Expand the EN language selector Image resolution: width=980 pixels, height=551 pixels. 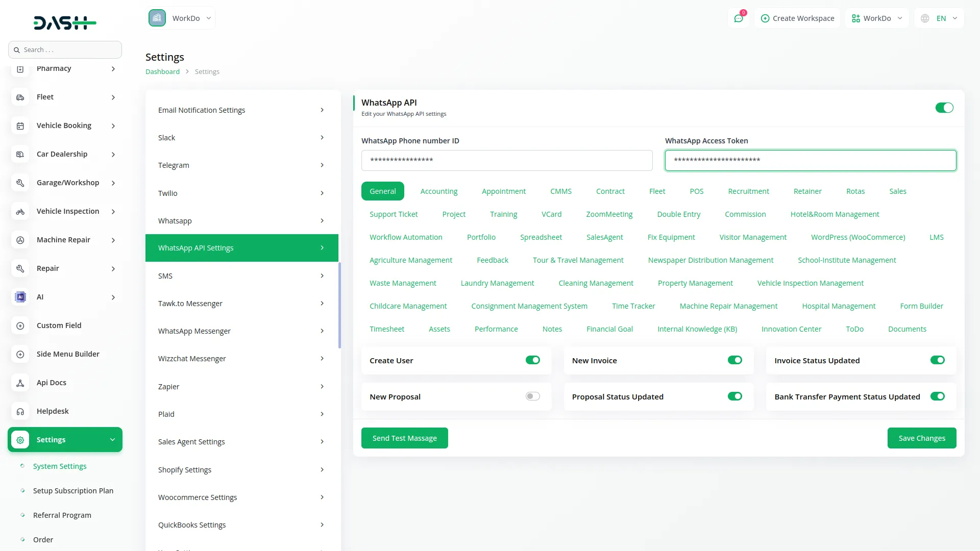click(939, 18)
